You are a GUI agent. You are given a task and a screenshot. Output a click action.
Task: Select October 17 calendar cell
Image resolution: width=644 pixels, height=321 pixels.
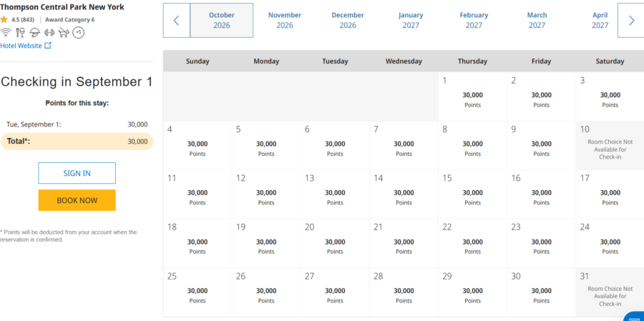click(610, 194)
